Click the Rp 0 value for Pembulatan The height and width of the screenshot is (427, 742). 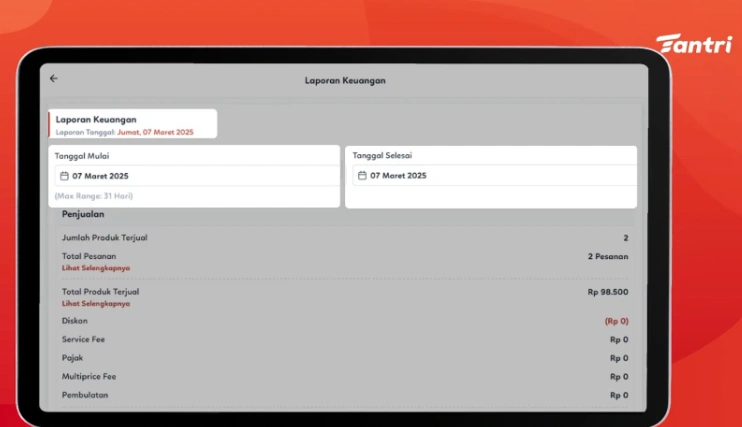click(x=619, y=395)
